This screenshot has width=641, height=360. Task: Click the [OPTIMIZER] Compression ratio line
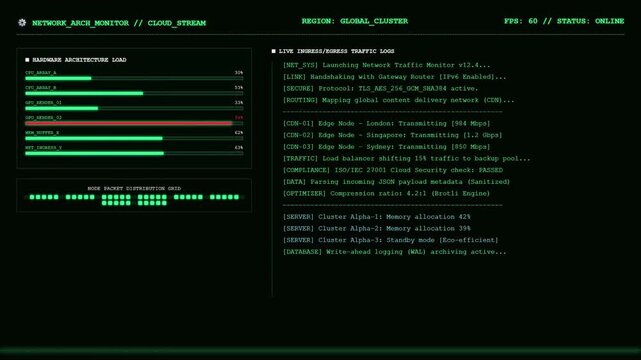coord(386,194)
